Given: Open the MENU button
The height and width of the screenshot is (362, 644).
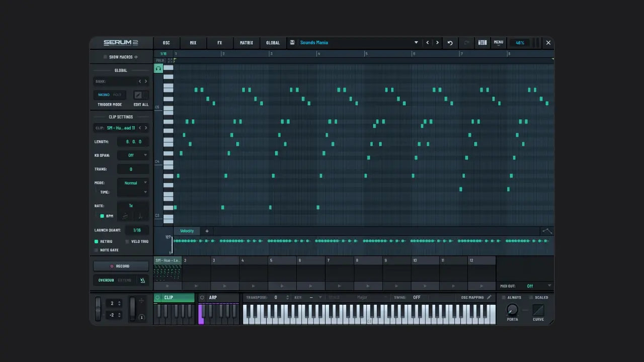Looking at the screenshot, I should click(x=498, y=43).
